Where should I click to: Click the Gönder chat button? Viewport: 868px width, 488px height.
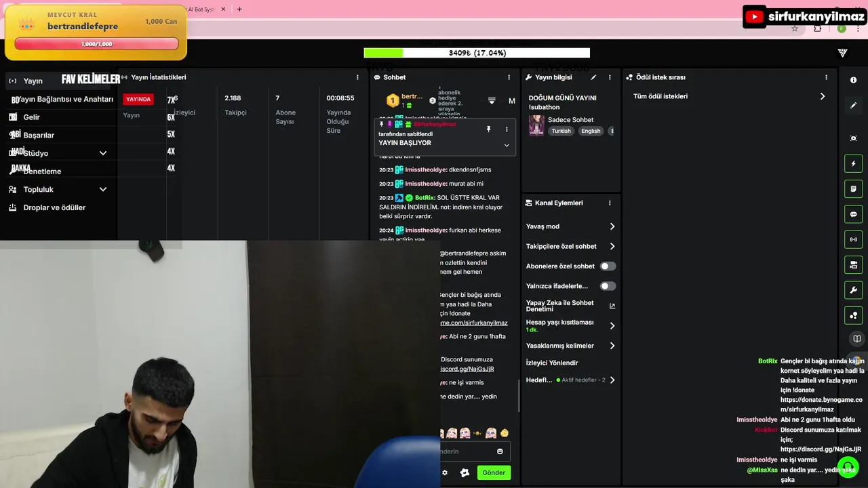coord(494,472)
